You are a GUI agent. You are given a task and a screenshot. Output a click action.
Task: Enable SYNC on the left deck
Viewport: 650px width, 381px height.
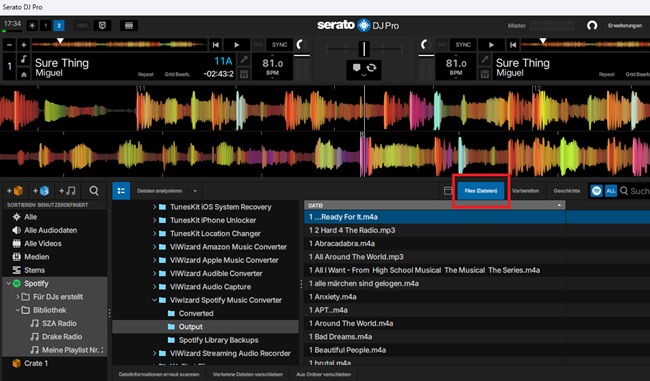coord(279,45)
